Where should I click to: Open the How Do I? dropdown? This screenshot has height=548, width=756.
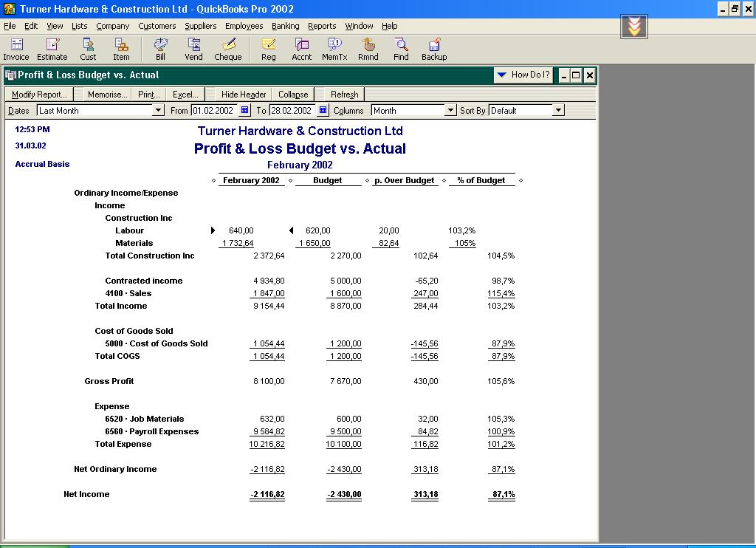(x=523, y=75)
